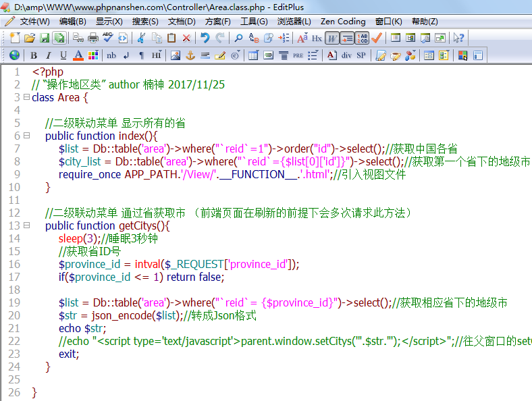Print the document
The height and width of the screenshot is (401, 532).
coord(93,38)
